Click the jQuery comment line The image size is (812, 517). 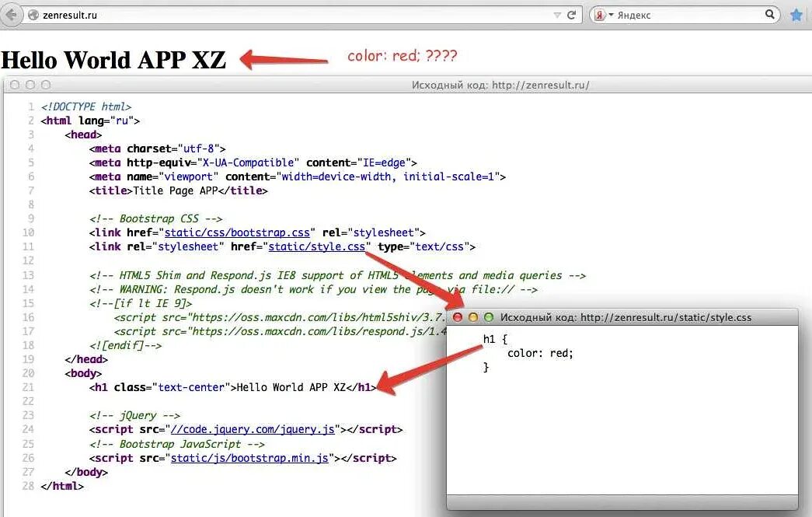[134, 415]
